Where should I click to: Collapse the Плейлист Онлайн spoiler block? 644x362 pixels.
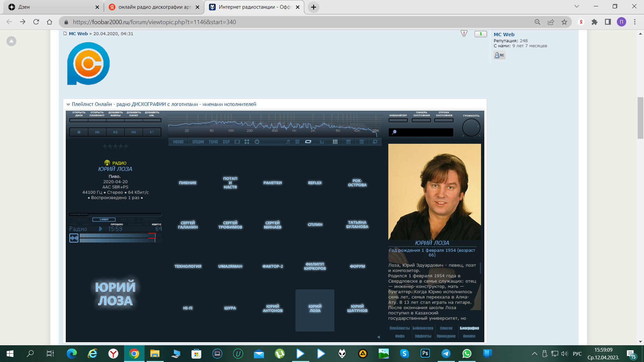click(x=68, y=105)
